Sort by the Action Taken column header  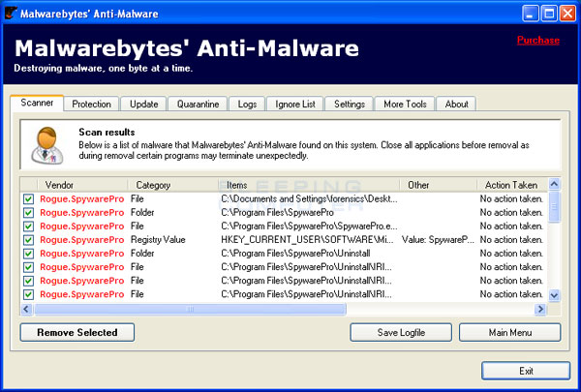click(x=511, y=185)
